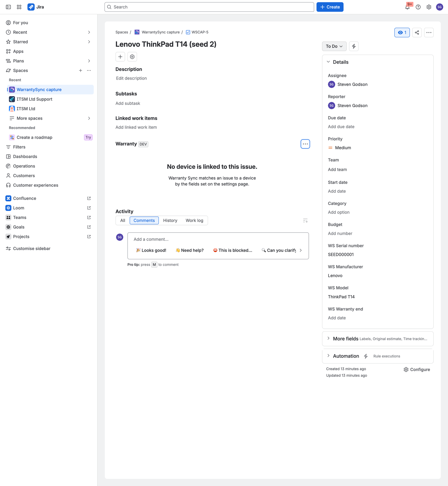This screenshot has height=486, width=448.
Task: Expand the More spaces chevron
Action: tap(89, 118)
